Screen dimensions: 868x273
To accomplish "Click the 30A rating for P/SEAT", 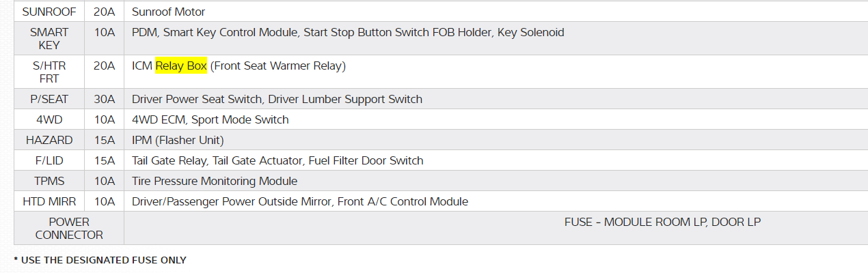I will coord(104,99).
